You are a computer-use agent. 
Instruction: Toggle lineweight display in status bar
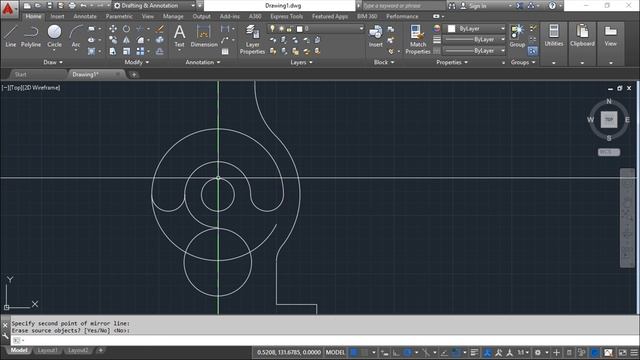click(x=474, y=353)
